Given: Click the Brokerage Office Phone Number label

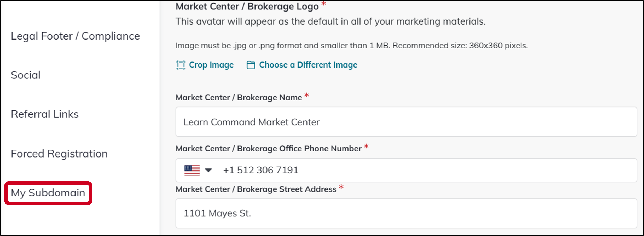Looking at the screenshot, I should 268,149.
